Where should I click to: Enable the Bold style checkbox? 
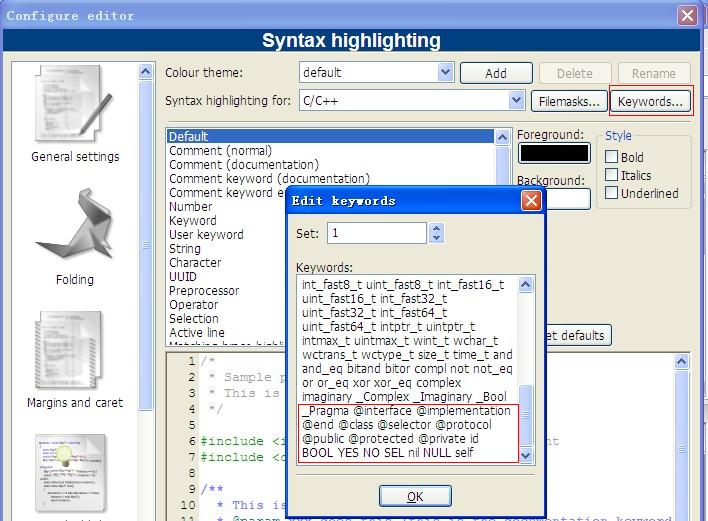pyautogui.click(x=611, y=157)
